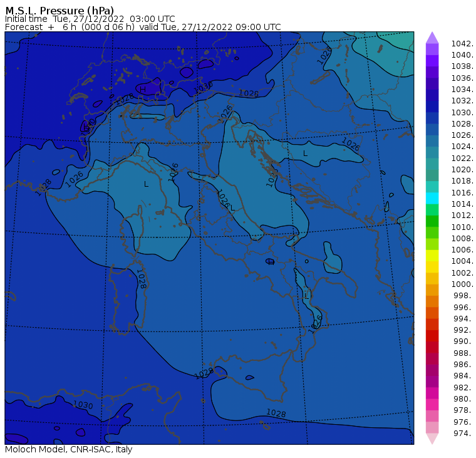The image size is (476, 458).
Task: Click the legend label 1026.
Action: coord(462,135)
